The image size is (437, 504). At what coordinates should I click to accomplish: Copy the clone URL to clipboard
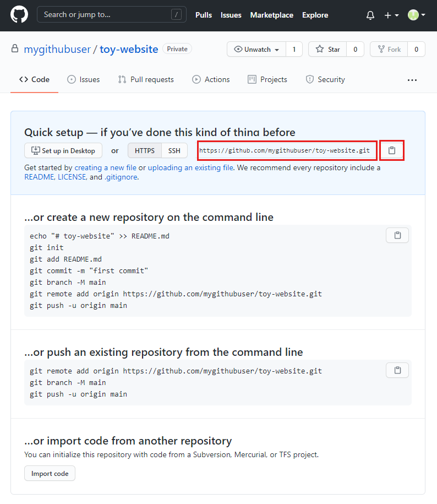392,150
